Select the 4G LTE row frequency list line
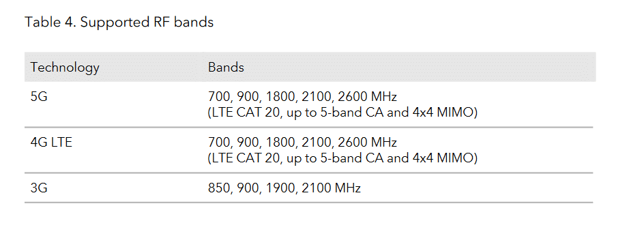 302,143
